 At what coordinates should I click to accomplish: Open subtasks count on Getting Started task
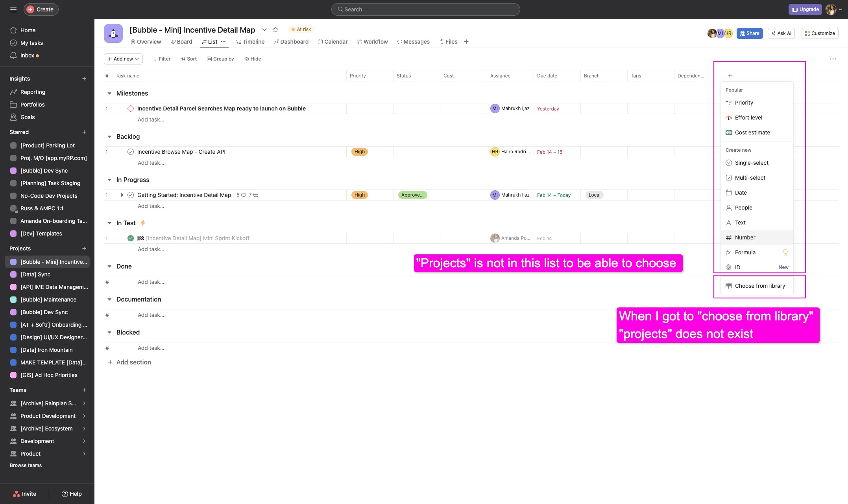pyautogui.click(x=253, y=195)
